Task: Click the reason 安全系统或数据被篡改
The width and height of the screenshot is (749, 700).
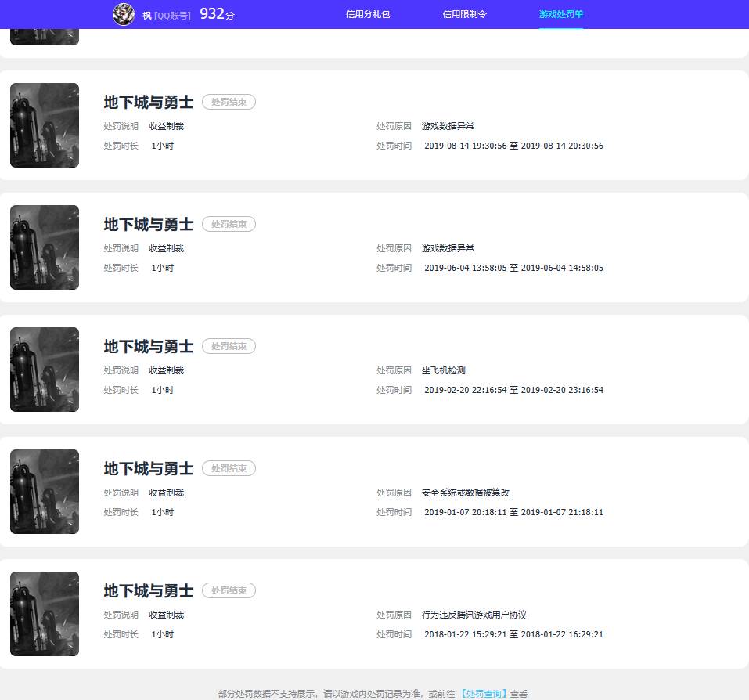Action: [466, 493]
